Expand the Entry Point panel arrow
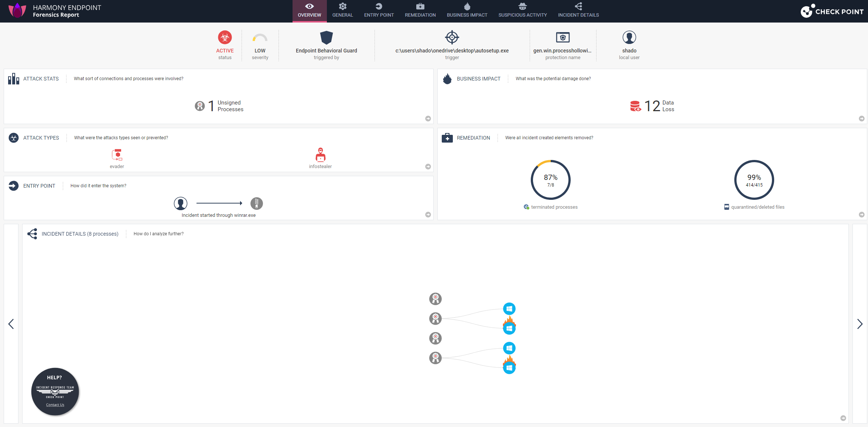Screen dimensions: 868x427 click(x=428, y=215)
